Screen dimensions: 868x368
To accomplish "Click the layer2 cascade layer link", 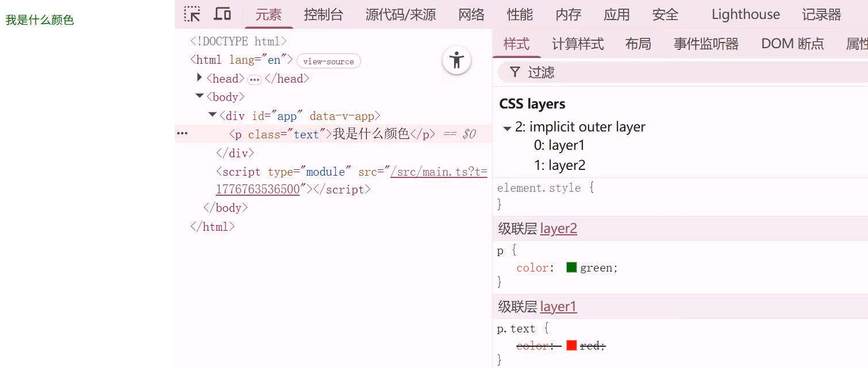I will pyautogui.click(x=558, y=228).
